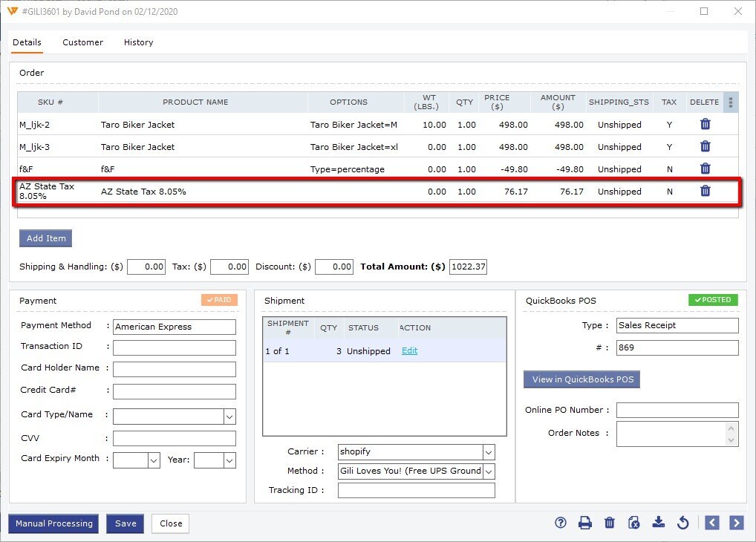Click the Tracking ID input field
Viewport: 756px width, 542px height.
(416, 490)
